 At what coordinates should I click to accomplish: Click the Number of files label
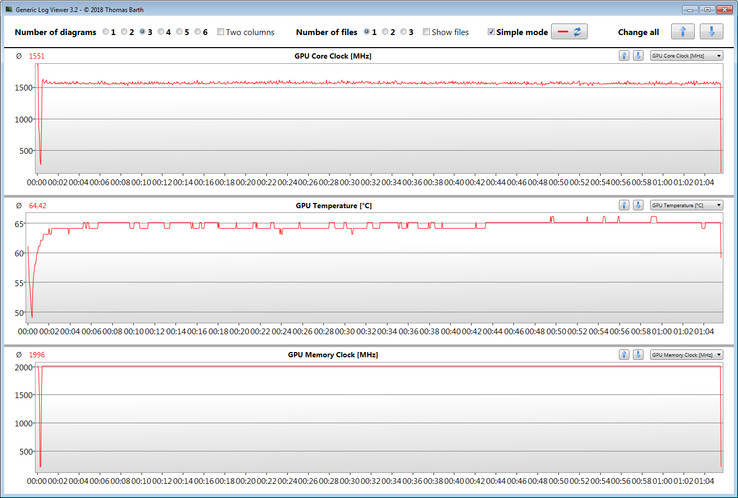327,32
